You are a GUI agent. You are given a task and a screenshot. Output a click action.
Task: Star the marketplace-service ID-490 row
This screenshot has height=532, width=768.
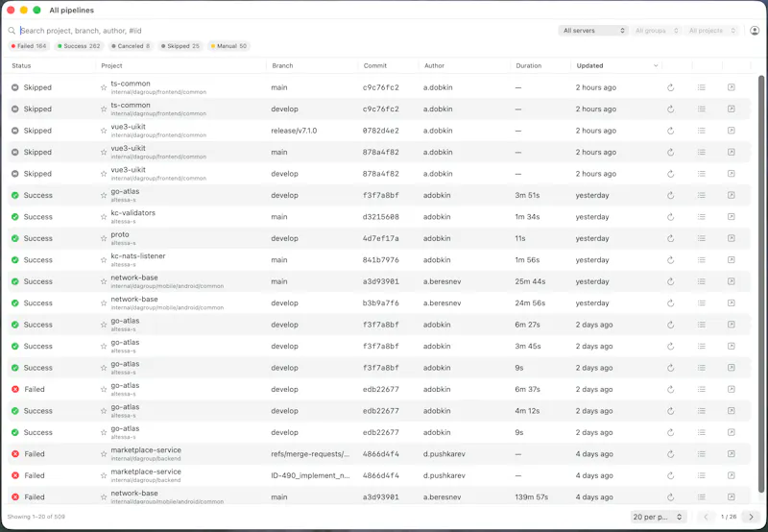click(x=104, y=475)
